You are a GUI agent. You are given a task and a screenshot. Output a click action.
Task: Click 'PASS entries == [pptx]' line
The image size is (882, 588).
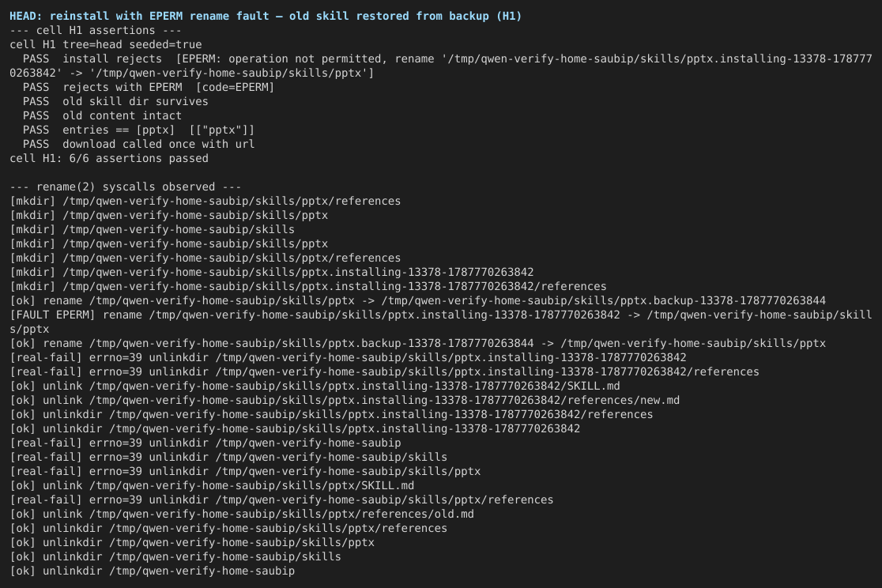(x=138, y=130)
